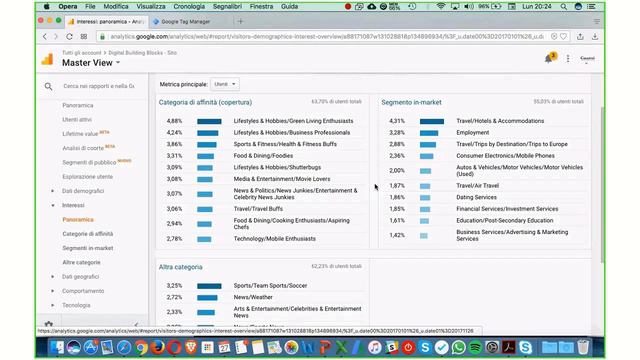The width and height of the screenshot is (640, 360).
Task: Click the Green Living Enthusiasts bar
Action: pos(209,121)
